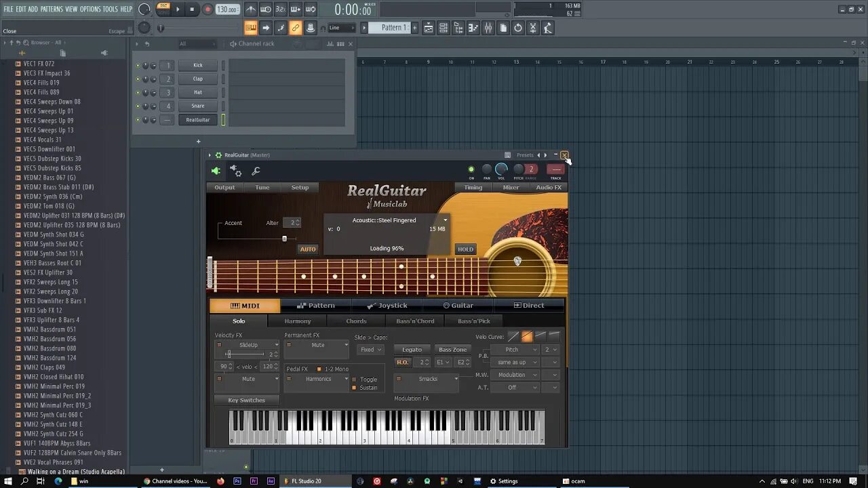
Task: Add new pattern with plus button
Action: point(414,28)
